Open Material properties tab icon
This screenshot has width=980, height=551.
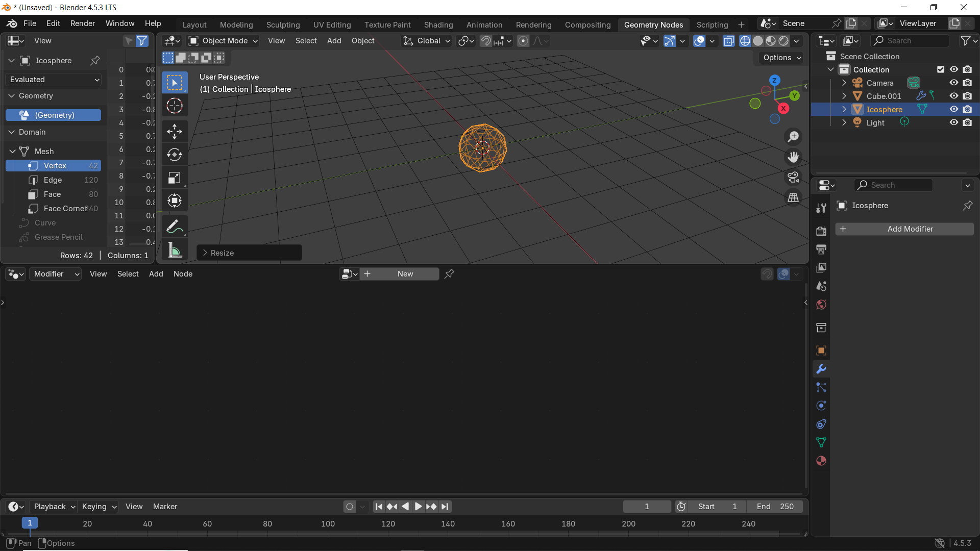[x=821, y=461]
